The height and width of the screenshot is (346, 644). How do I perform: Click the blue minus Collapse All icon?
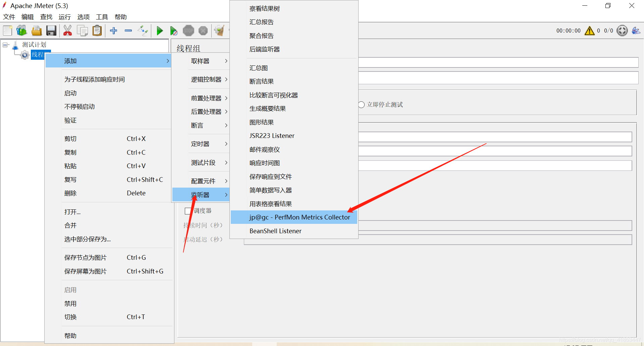tap(128, 31)
